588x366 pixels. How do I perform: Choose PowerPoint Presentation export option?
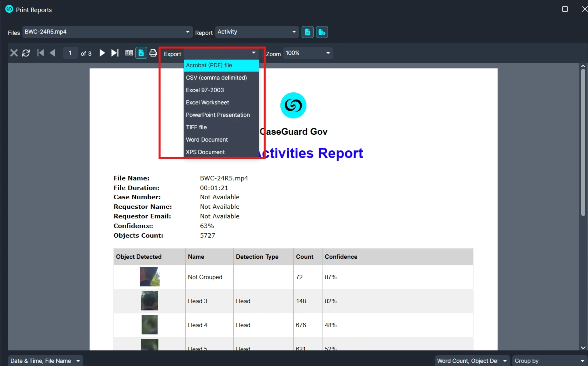pos(221,115)
